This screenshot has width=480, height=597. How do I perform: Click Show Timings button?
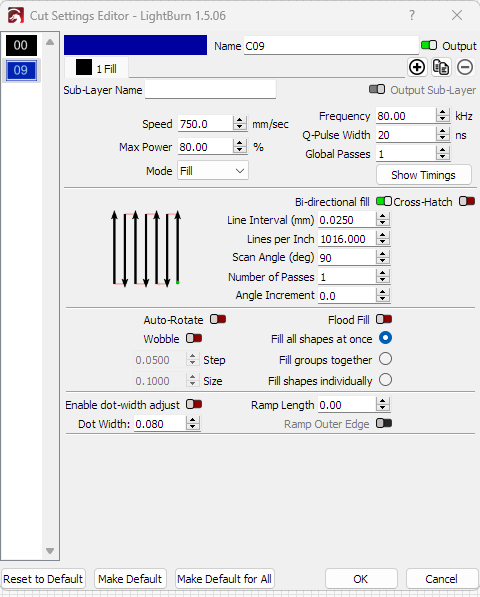pyautogui.click(x=424, y=175)
